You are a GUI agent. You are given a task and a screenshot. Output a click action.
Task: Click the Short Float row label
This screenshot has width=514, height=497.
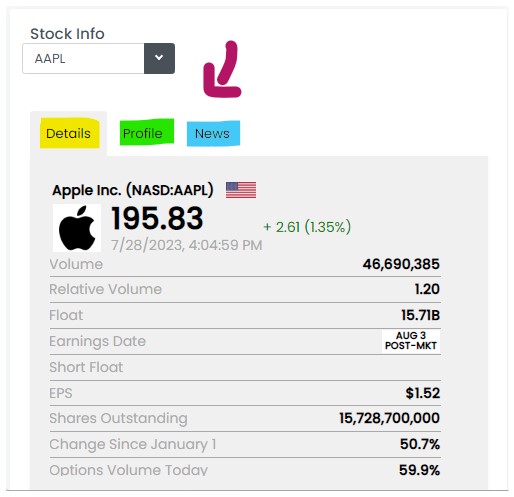point(86,367)
